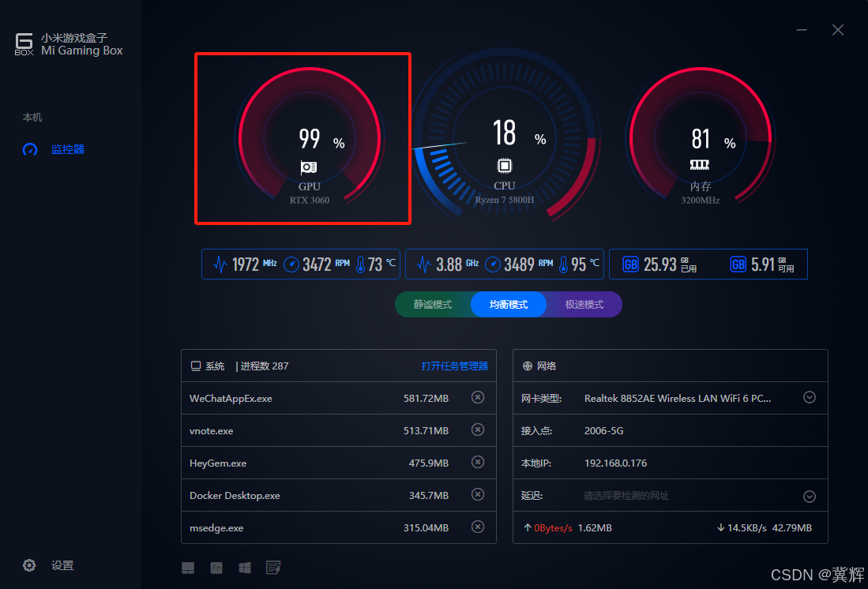Click the Mi Gaming Box logo

pos(24,44)
